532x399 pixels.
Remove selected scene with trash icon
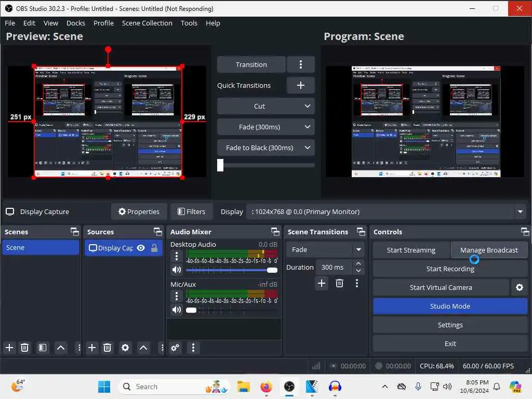25,348
